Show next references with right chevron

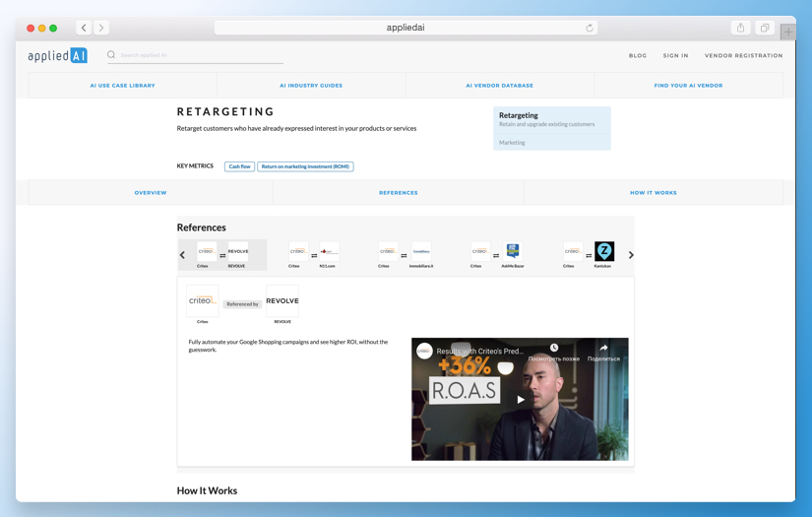tap(631, 255)
